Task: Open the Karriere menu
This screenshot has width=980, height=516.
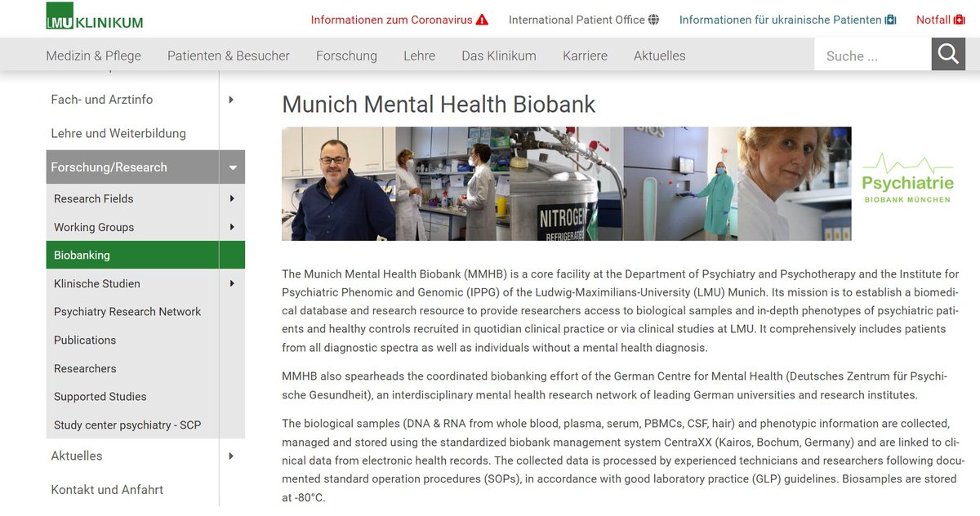Action: [585, 56]
